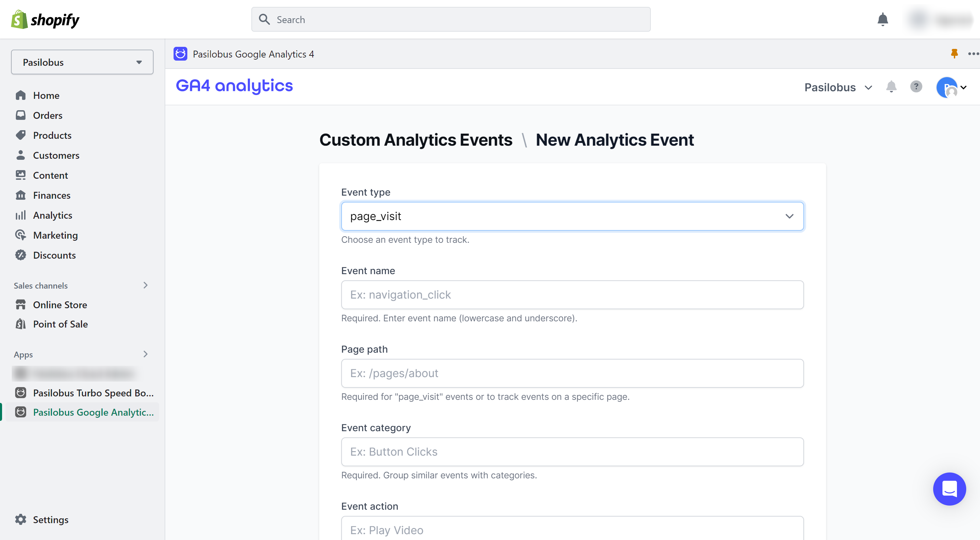Click the GA4 app notification bell
This screenshot has width=980, height=540.
tap(891, 87)
